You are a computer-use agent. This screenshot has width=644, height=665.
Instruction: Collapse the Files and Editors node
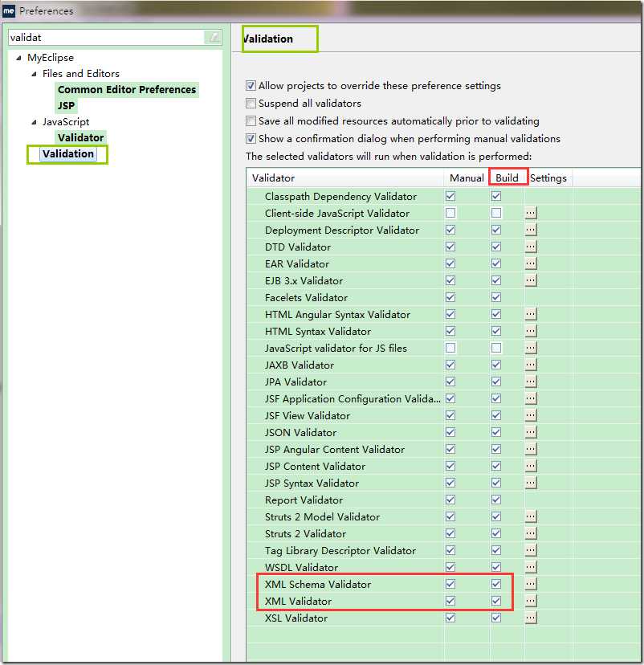tap(34, 74)
